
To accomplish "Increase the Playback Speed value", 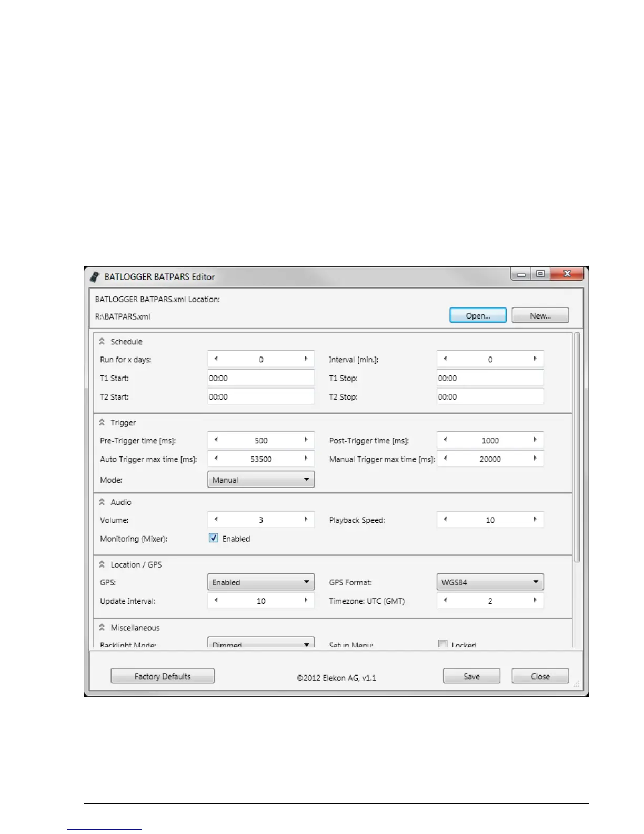I will point(535,519).
